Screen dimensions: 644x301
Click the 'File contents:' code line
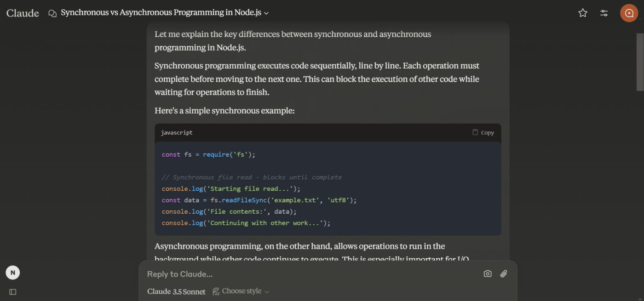coord(229,211)
